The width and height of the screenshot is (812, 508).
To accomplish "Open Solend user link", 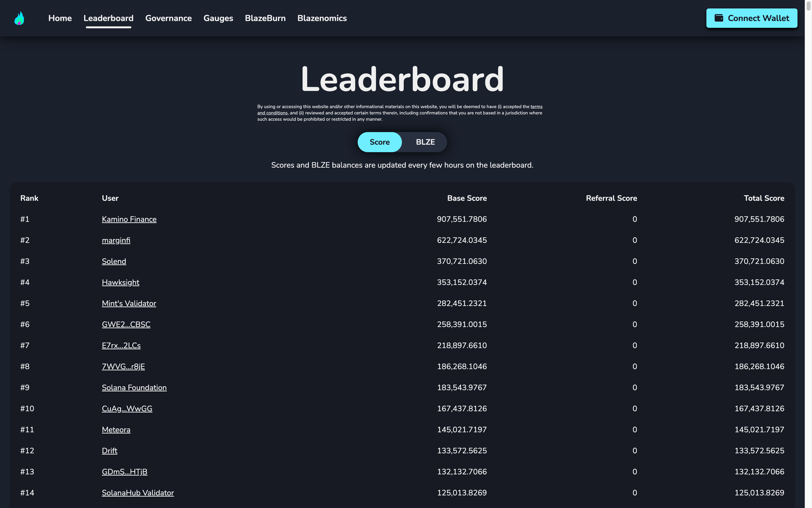I will tap(114, 261).
